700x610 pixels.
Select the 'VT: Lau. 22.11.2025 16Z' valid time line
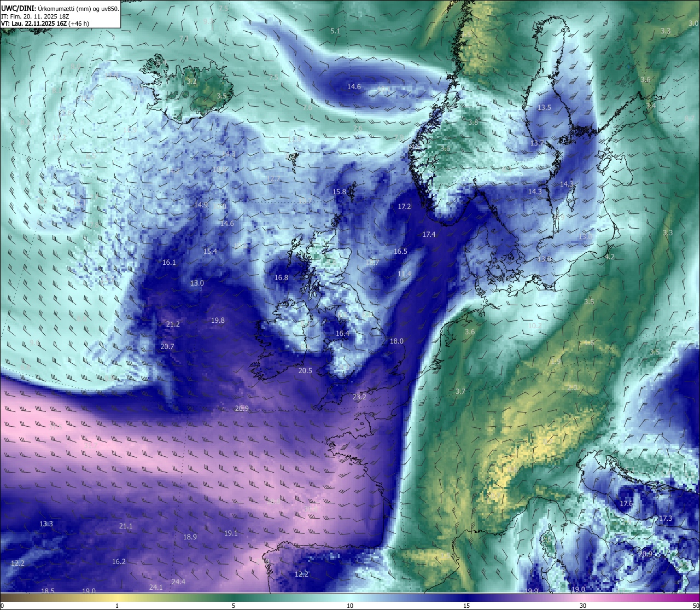[45, 24]
